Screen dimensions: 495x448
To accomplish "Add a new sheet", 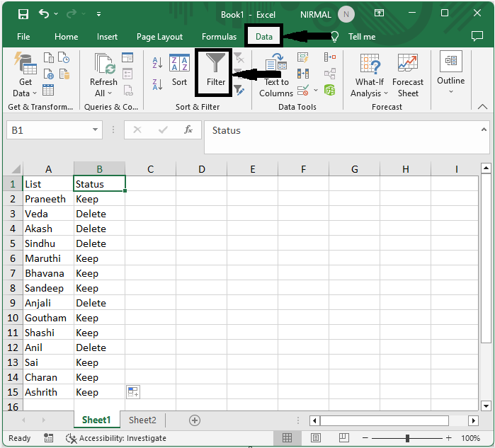I will [195, 420].
